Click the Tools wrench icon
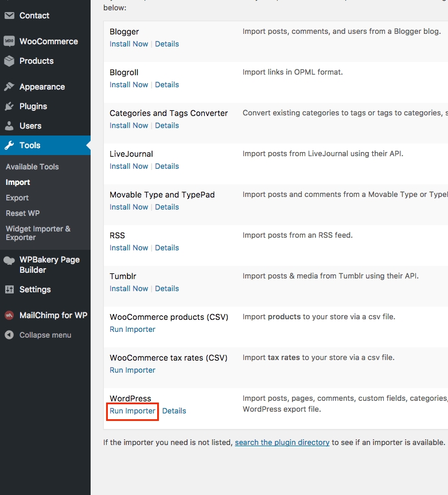The height and width of the screenshot is (495, 448). pyautogui.click(x=9, y=145)
